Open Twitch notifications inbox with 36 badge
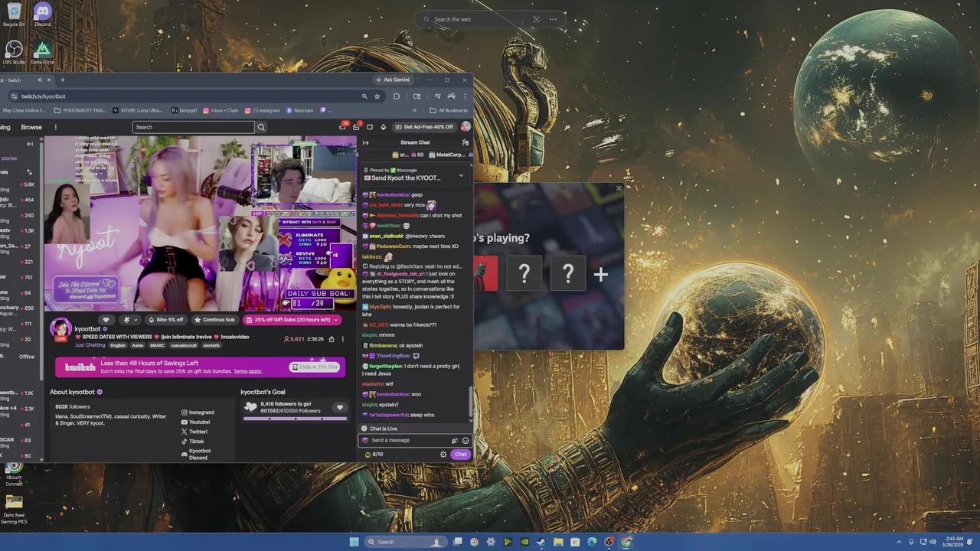980x551 pixels. 343,126
